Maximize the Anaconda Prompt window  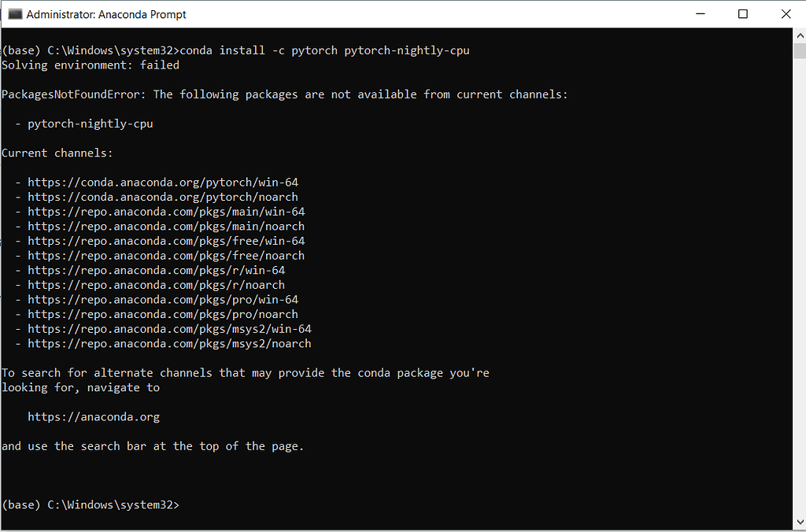[742, 14]
